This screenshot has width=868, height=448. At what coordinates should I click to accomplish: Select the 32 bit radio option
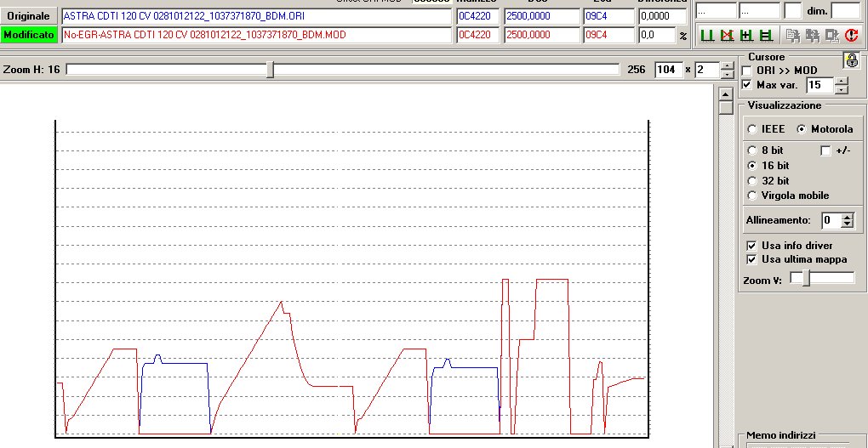752,180
